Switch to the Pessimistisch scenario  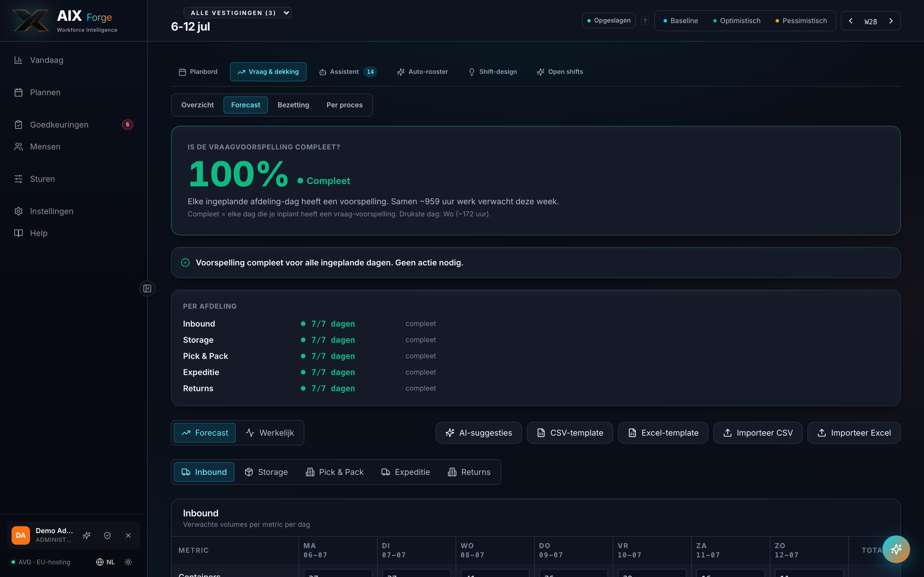(801, 21)
